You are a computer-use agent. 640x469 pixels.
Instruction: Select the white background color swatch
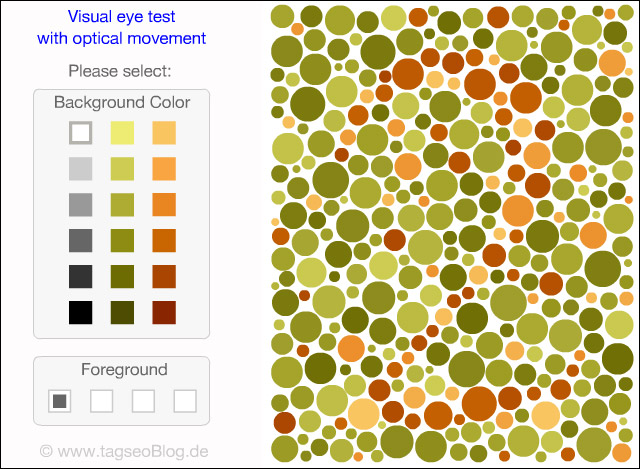tap(81, 132)
